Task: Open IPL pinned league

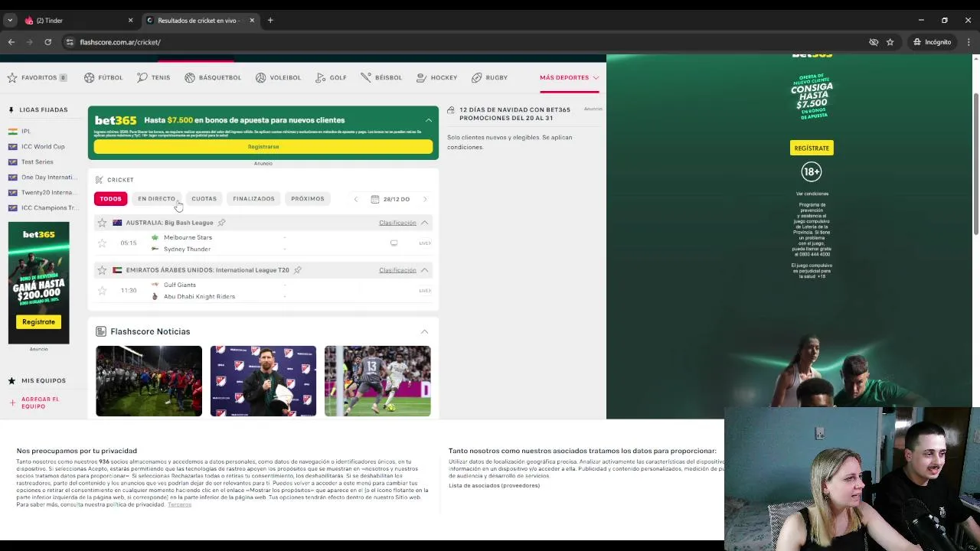Action: (26, 132)
